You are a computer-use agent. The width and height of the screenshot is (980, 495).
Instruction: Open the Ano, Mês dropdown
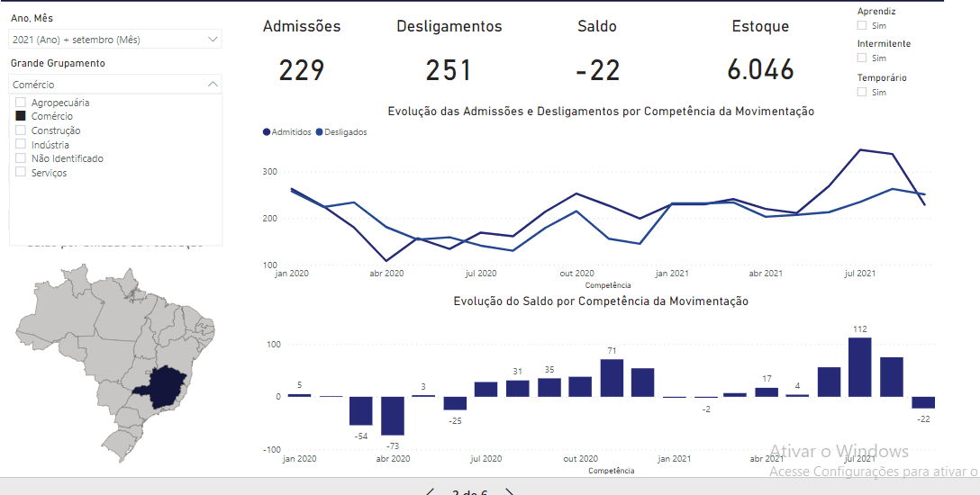coord(213,40)
